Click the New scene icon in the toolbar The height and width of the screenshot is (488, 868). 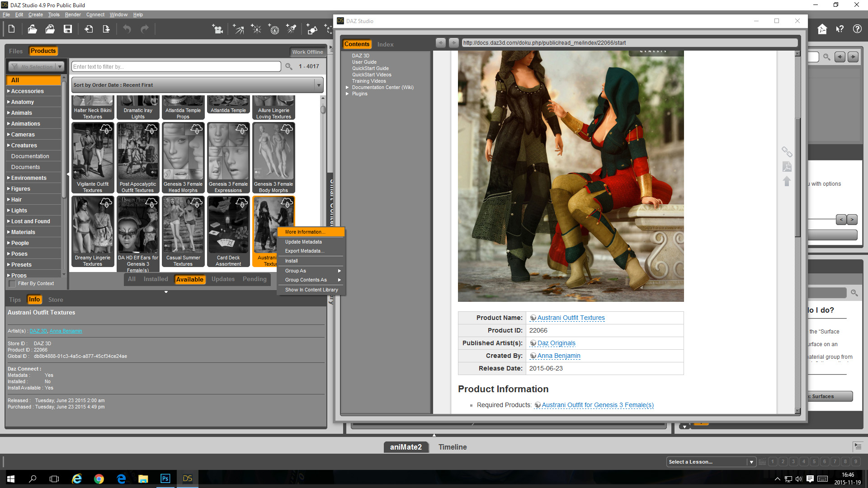(x=12, y=29)
